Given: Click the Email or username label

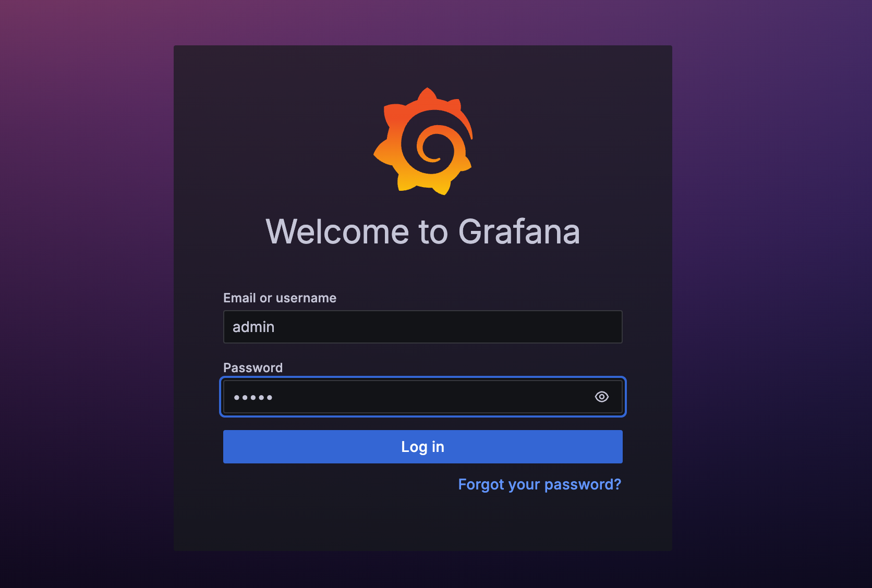Looking at the screenshot, I should click(280, 298).
